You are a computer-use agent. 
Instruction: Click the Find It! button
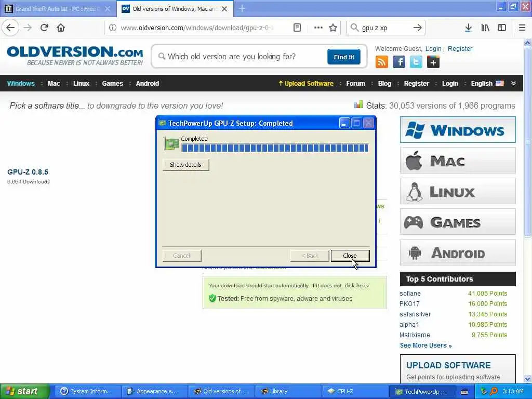coord(344,57)
